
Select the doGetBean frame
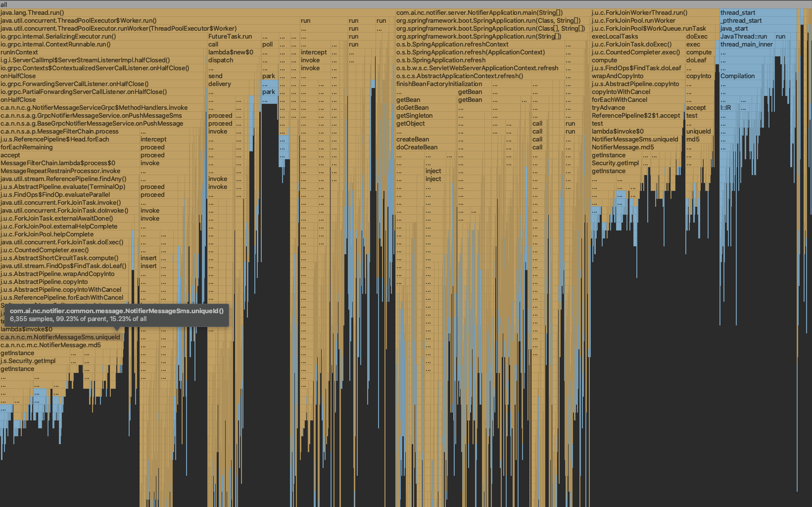pyautogui.click(x=427, y=107)
